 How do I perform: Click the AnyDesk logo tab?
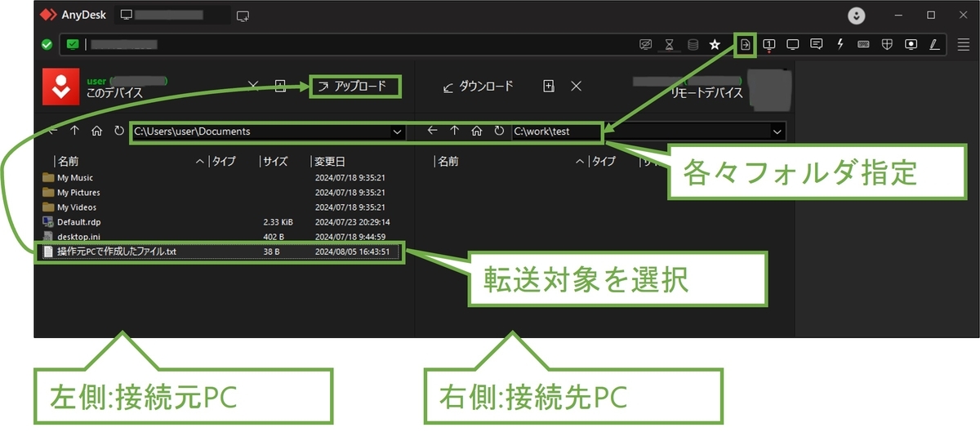point(74,15)
